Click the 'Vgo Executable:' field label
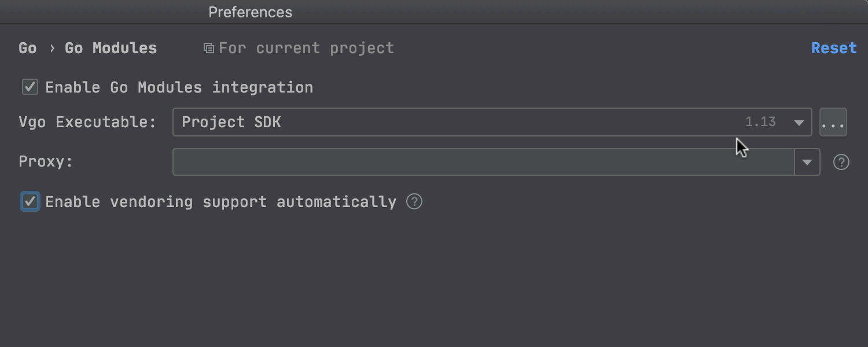This screenshot has height=347, width=868. [87, 122]
